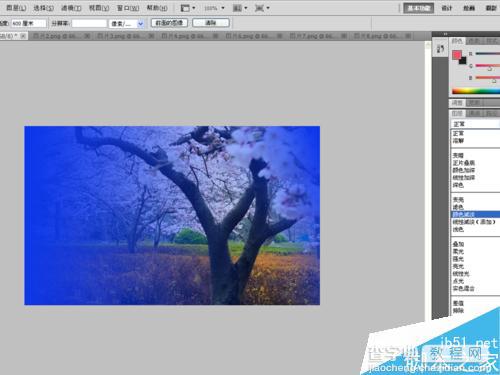Image resolution: width=500 pixels, height=375 pixels.
Task: Click the view extras icon in top bar
Action: pyautogui.click(x=188, y=8)
